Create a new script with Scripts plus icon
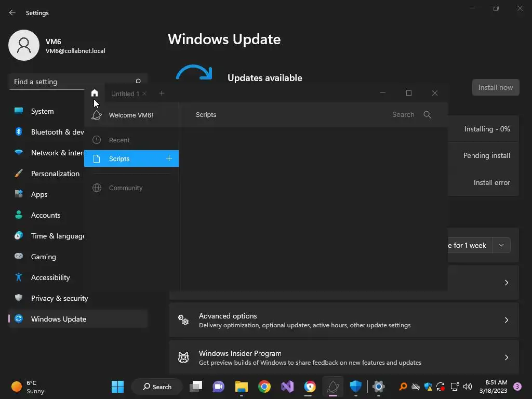532x399 pixels. pyautogui.click(x=169, y=158)
